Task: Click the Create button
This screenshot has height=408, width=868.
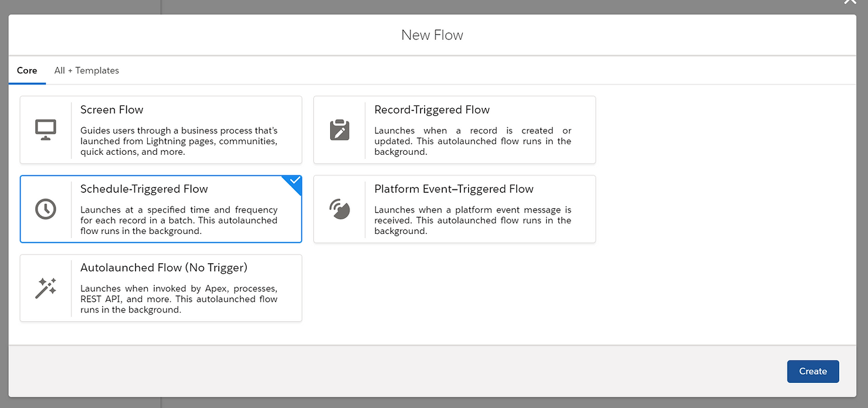Action: [x=813, y=371]
